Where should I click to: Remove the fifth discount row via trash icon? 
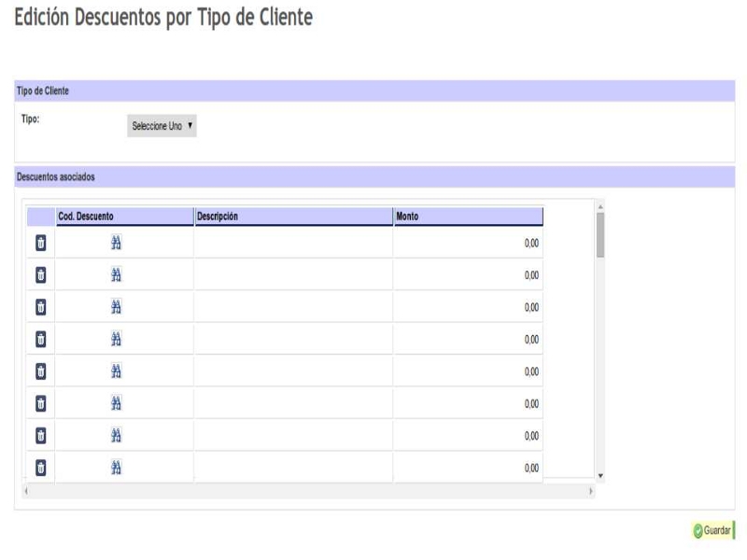40,371
